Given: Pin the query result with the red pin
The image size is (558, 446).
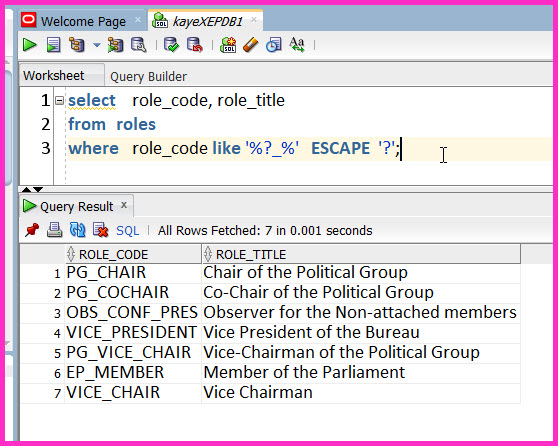Looking at the screenshot, I should point(32,230).
